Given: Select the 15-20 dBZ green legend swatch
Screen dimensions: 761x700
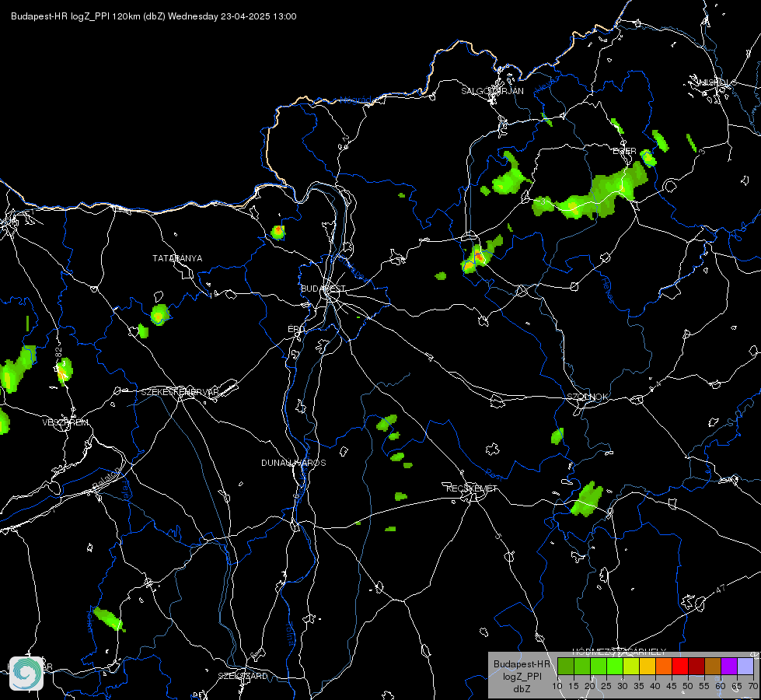Looking at the screenshot, I should [582, 667].
